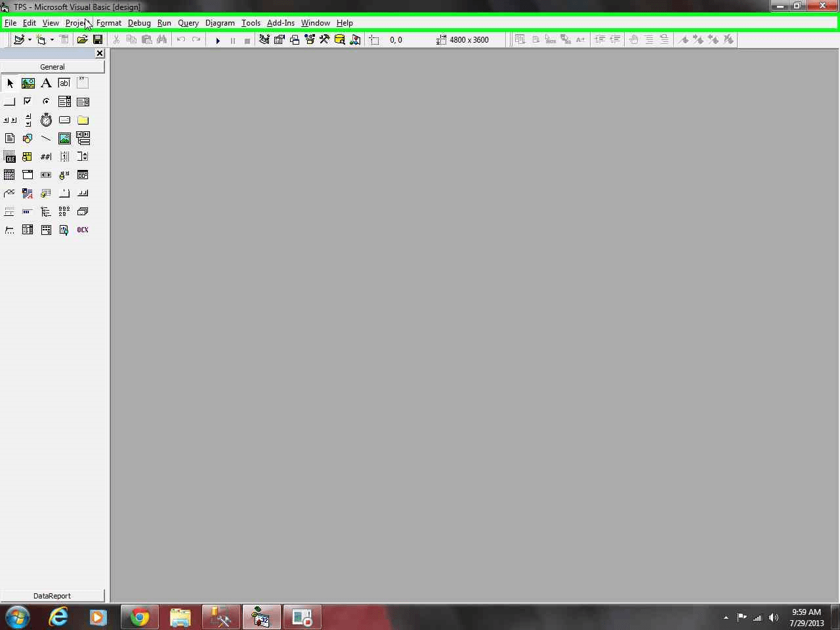The image size is (840, 630).
Task: Show the Properties Window from toolbar
Action: (279, 40)
